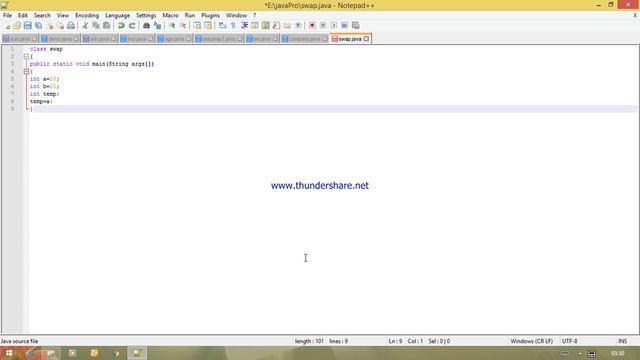The image size is (640, 360).
Task: Click the Cut scissors icon
Action: [85, 26]
